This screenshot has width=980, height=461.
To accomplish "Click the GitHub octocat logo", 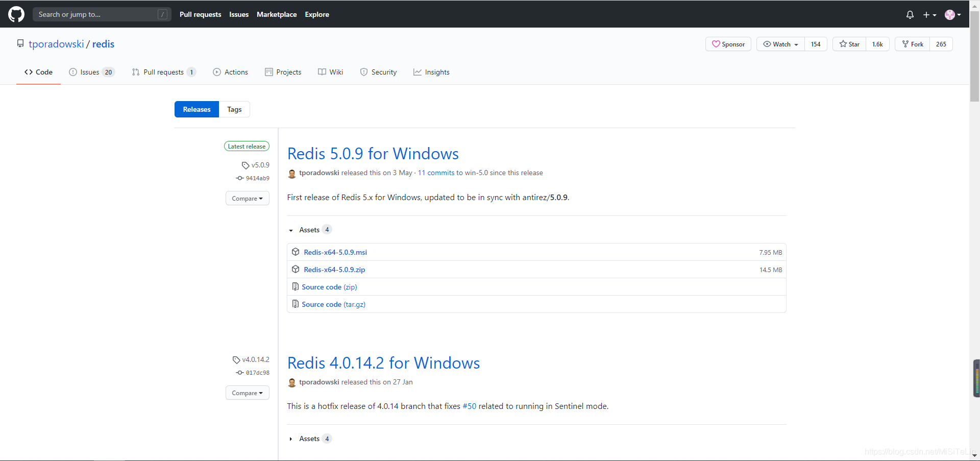I will (16, 14).
